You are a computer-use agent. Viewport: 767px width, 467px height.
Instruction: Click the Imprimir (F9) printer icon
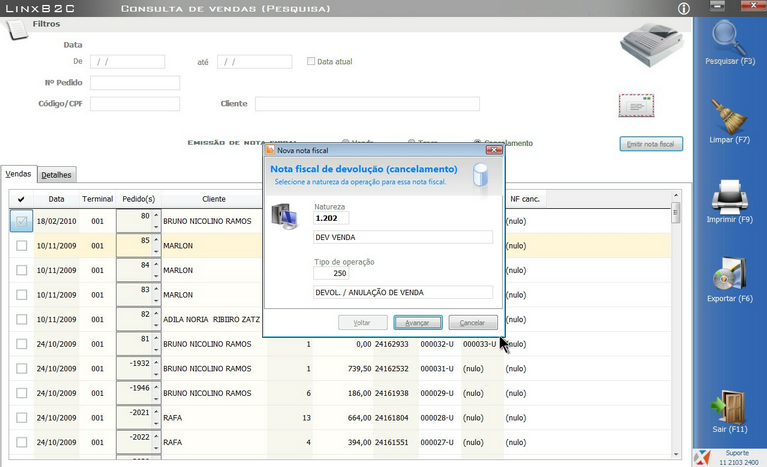coord(728,195)
